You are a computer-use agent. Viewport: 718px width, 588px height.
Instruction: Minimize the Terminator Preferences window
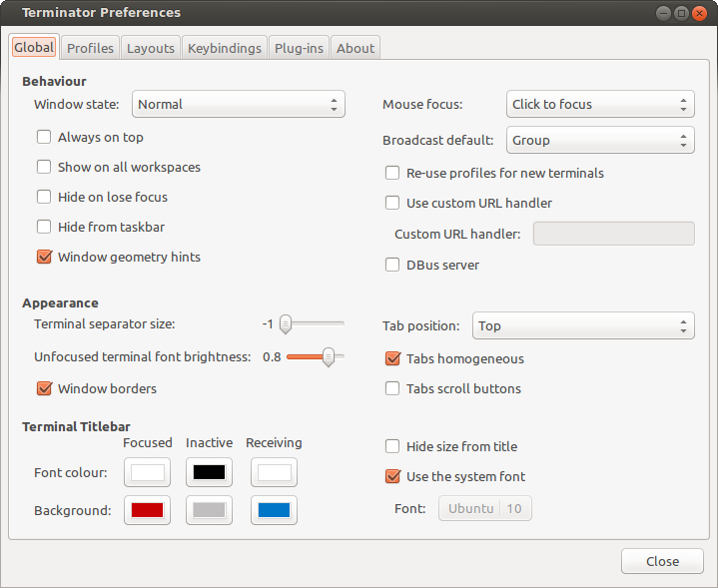[663, 13]
